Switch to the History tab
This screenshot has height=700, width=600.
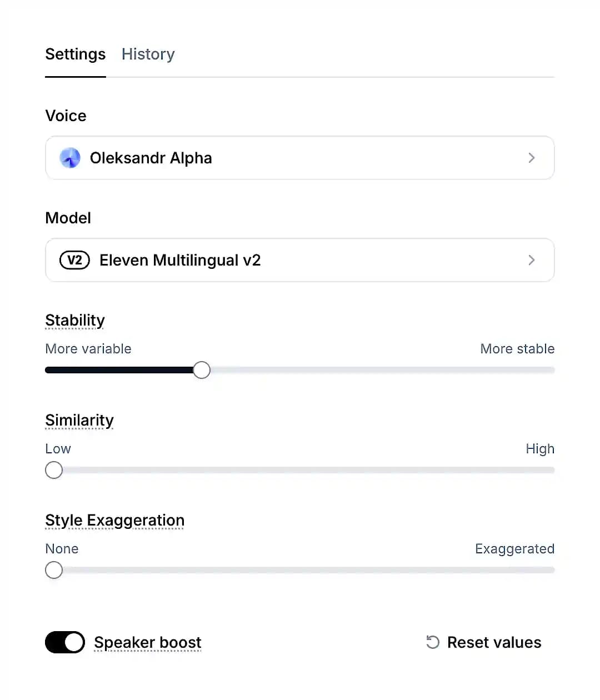point(148,54)
